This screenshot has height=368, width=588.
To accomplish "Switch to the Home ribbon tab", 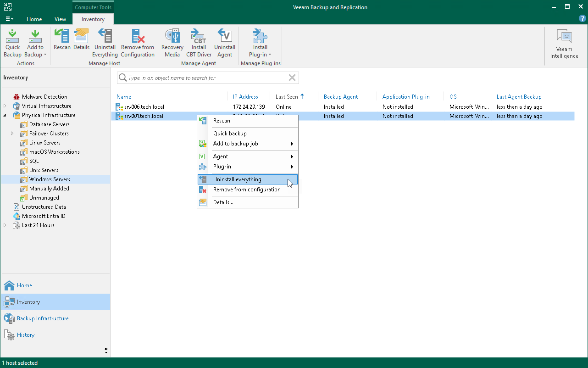I will pyautogui.click(x=34, y=19).
